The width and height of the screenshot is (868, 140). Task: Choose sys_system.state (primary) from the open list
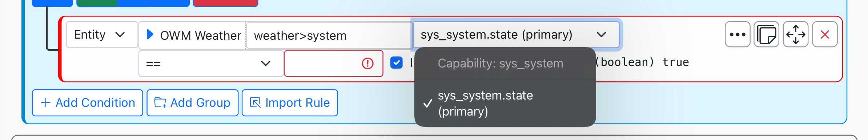pyautogui.click(x=505, y=103)
